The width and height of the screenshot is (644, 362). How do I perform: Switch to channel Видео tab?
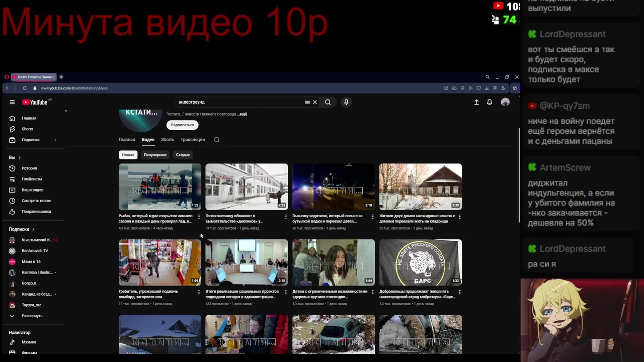tap(148, 140)
